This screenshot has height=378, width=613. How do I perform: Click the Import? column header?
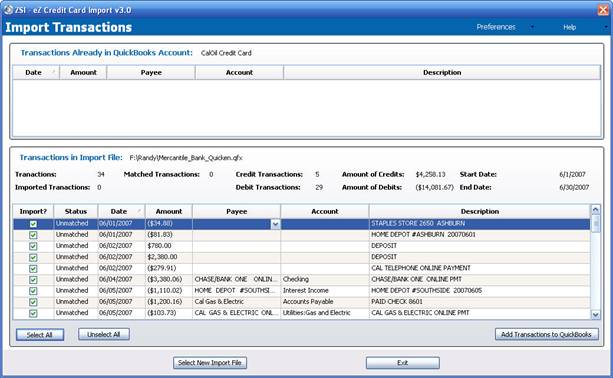point(33,211)
